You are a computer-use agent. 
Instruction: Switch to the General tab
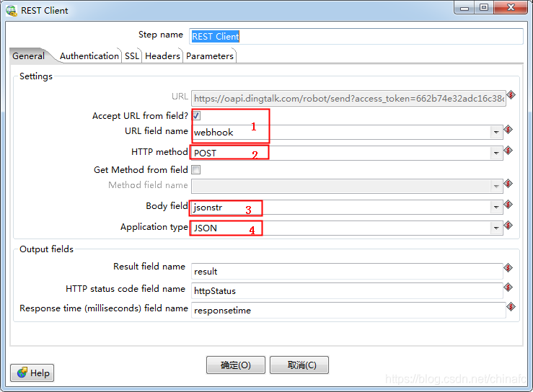(29, 56)
